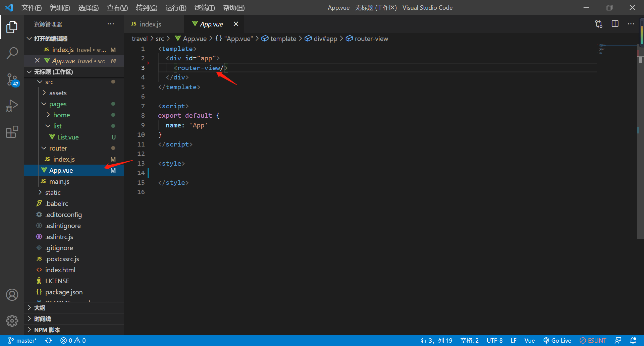Open the feedback icon in status bar
Image resolution: width=644 pixels, height=346 pixels.
[x=618, y=340]
